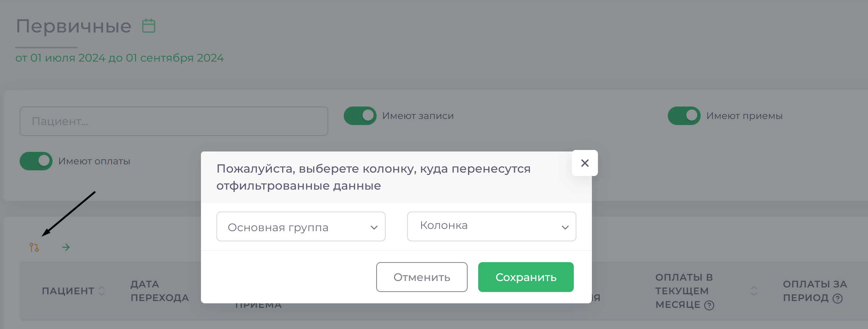
Task: Click the green right arrow icon
Action: tap(66, 247)
